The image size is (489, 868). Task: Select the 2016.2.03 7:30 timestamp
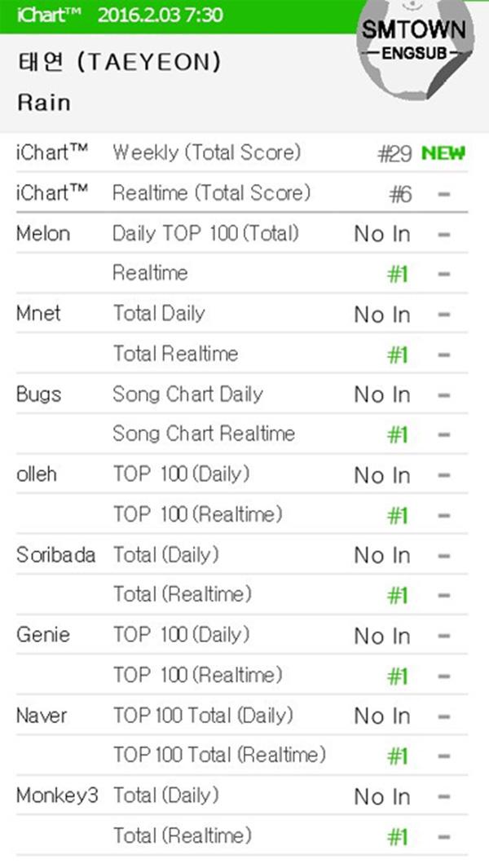[160, 15]
